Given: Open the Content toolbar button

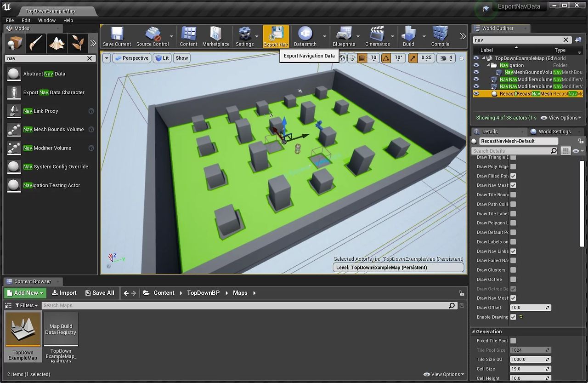Looking at the screenshot, I should click(188, 36).
